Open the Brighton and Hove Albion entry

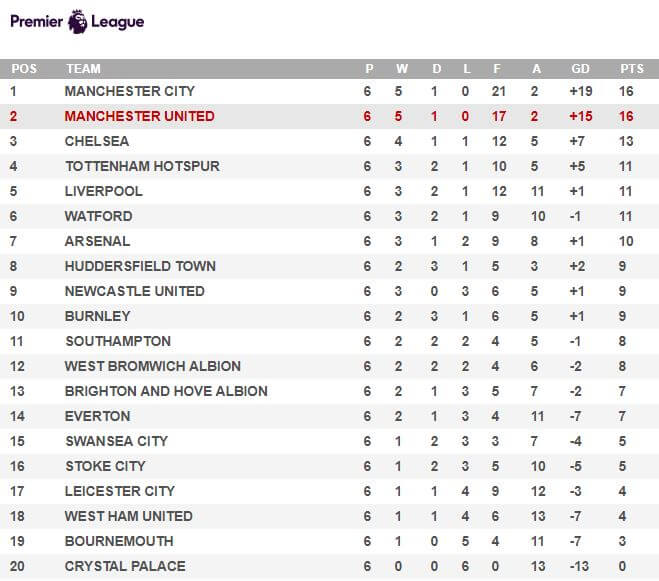[x=166, y=391]
